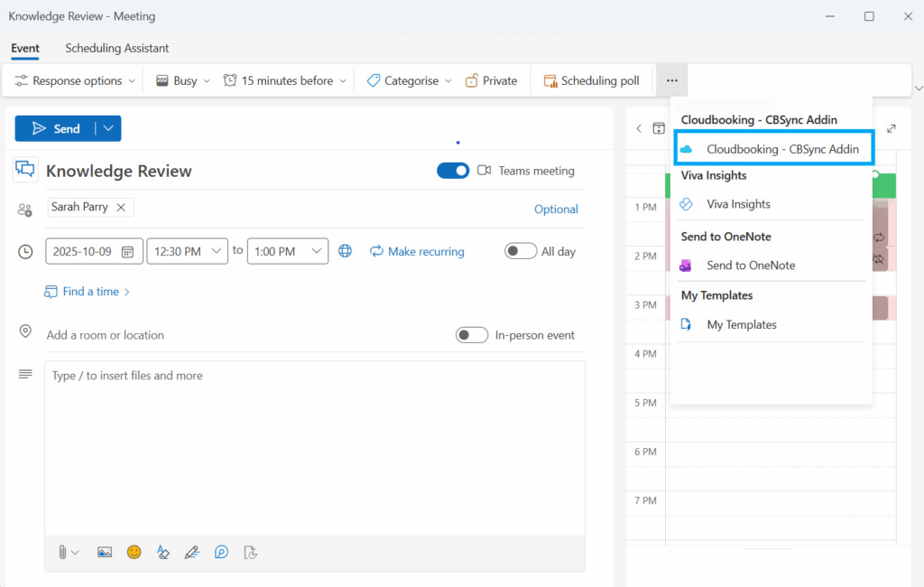924x587 pixels.
Task: Switch to the Scheduling Assistant tab
Action: [x=116, y=48]
